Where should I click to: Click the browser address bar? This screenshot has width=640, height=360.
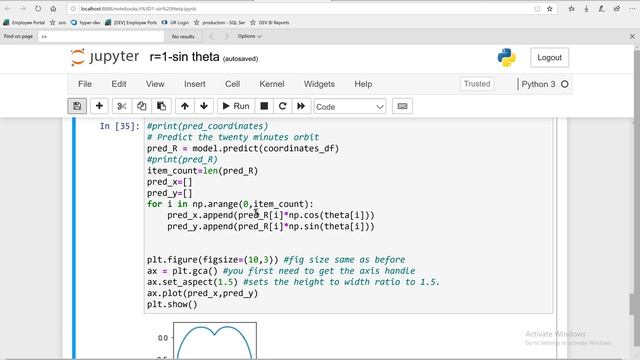click(x=302, y=9)
